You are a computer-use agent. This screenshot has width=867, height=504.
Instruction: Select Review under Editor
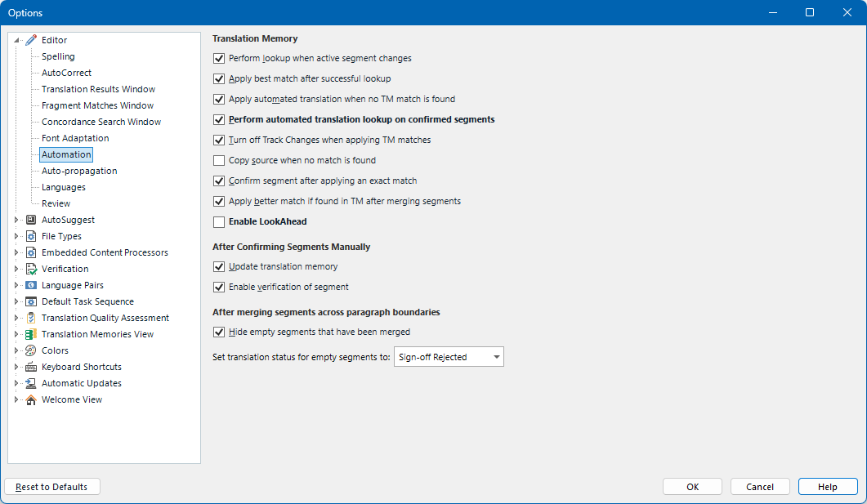click(56, 203)
